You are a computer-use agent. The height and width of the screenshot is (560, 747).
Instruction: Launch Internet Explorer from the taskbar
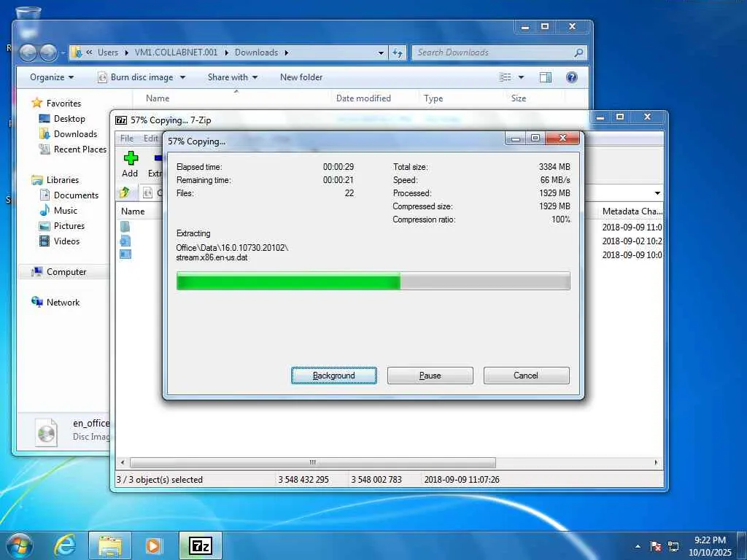point(65,545)
